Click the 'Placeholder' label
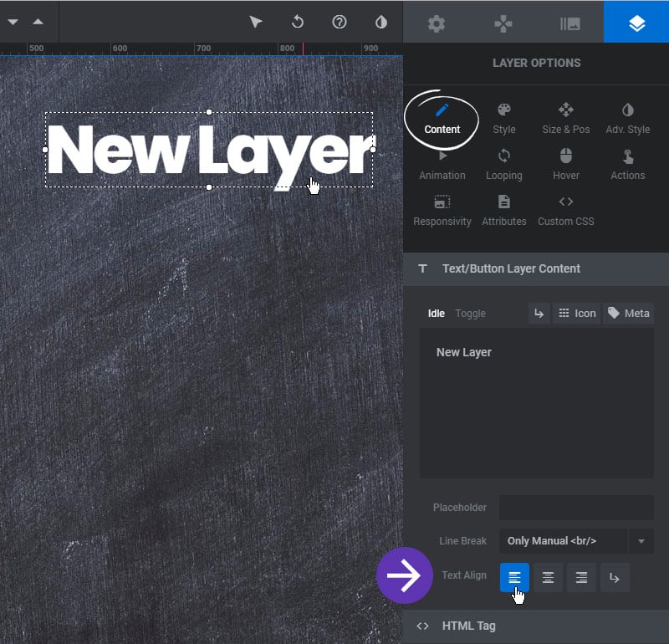This screenshot has width=669, height=644. click(x=459, y=508)
